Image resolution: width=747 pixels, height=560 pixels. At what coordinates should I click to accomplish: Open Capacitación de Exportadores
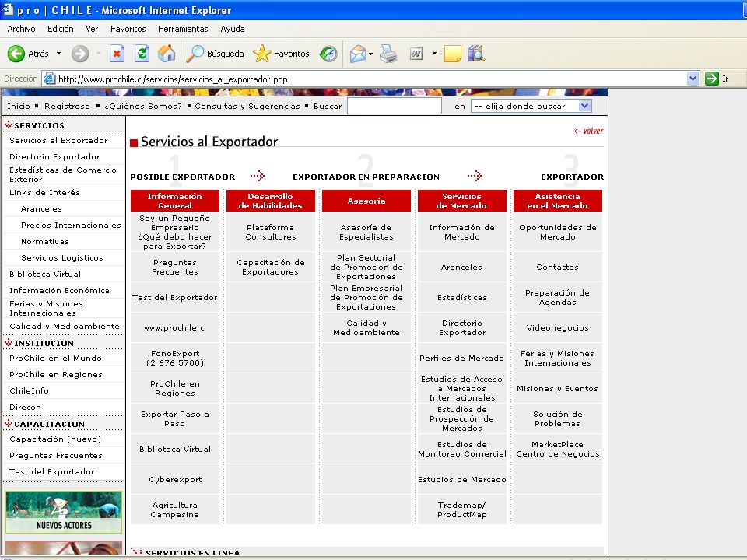pos(271,267)
